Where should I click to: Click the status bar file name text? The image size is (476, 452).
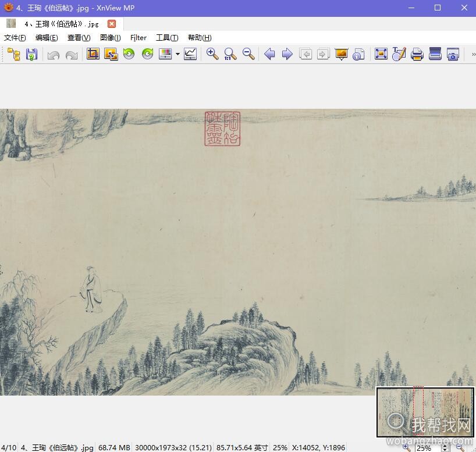pos(57,447)
